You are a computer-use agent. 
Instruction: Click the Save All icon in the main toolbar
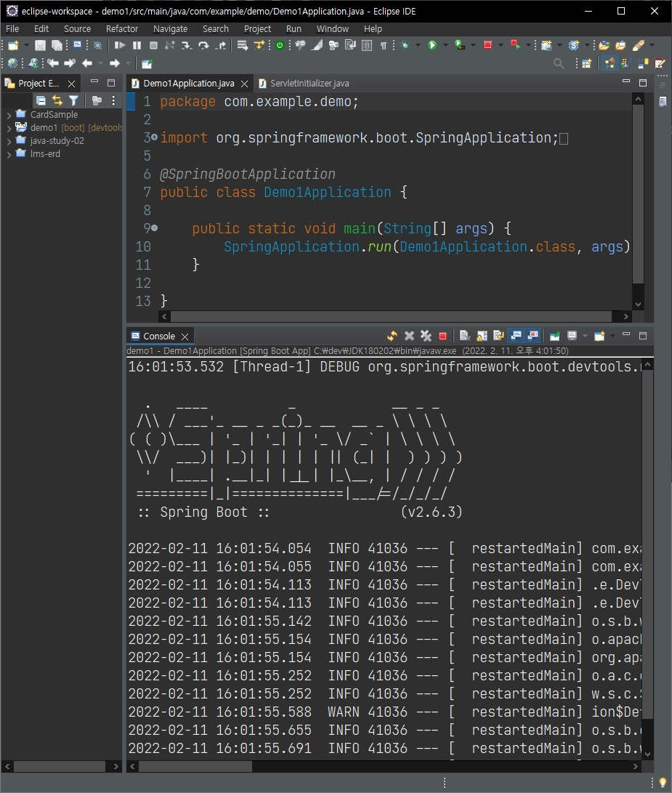[x=57, y=46]
